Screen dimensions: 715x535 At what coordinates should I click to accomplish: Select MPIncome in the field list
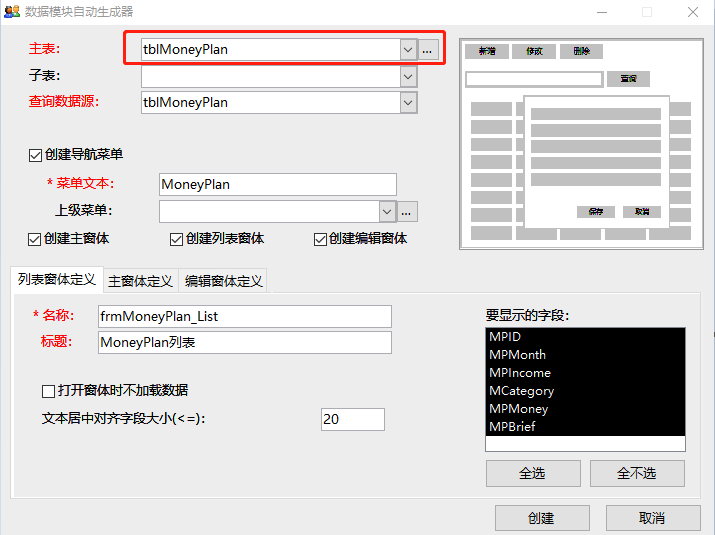point(585,373)
